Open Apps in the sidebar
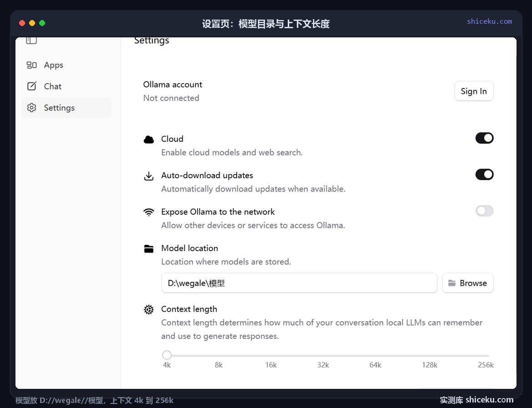Viewport: 532px width, 408px height. (66, 65)
